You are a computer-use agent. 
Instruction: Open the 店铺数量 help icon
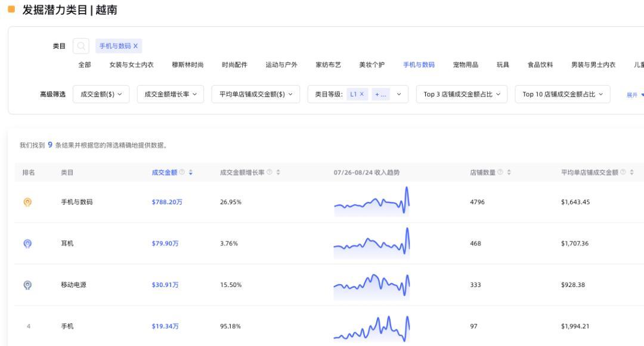[x=500, y=172]
